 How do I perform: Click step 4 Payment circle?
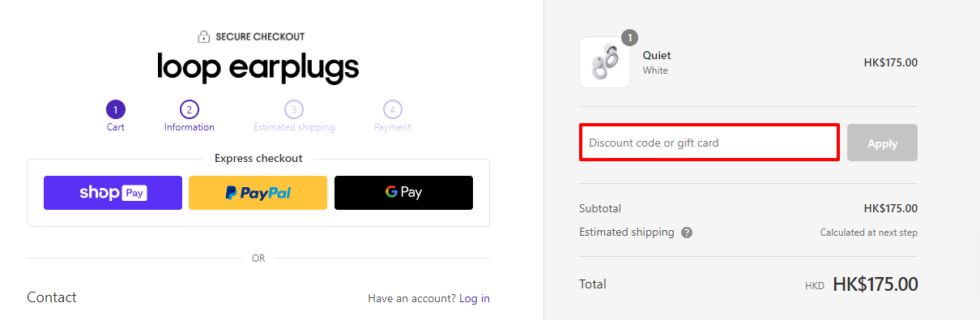point(392,109)
